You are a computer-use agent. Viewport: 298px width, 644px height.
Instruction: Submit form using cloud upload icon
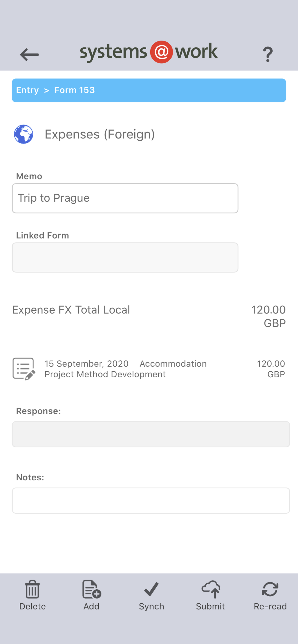coord(211,589)
